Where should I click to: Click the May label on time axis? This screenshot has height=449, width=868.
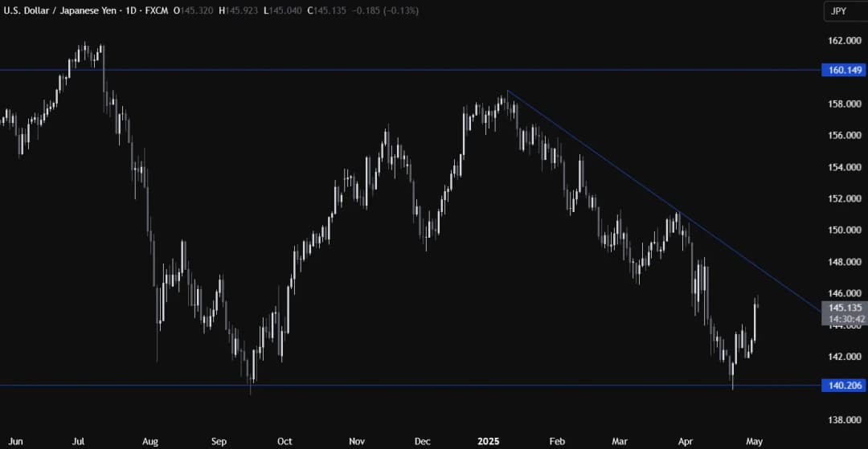[754, 441]
